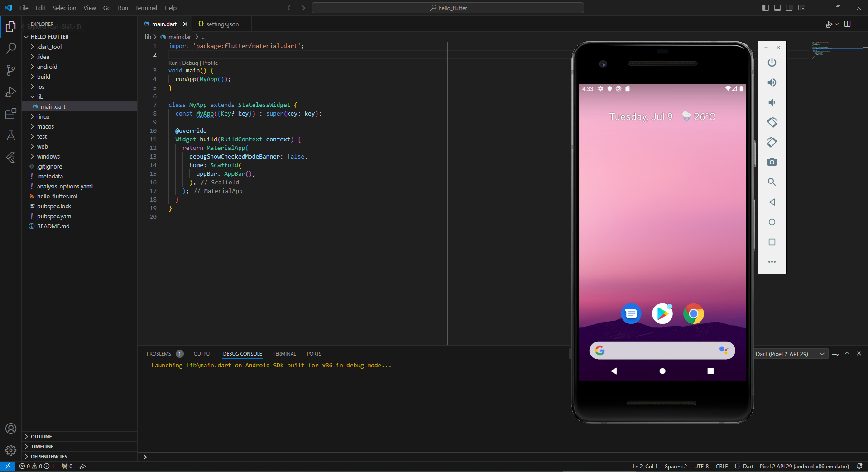Screen dimensions: 868x472
Task: Close the main.dart editor tab
Action: coord(185,24)
